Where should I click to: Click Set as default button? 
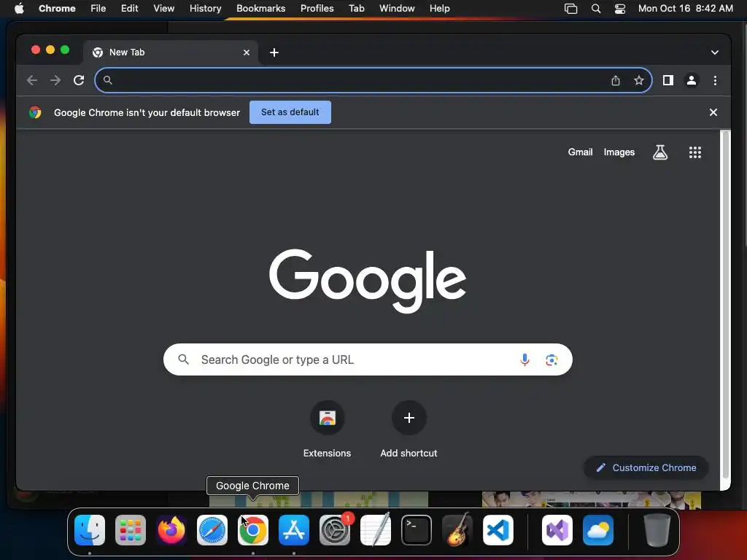(290, 112)
